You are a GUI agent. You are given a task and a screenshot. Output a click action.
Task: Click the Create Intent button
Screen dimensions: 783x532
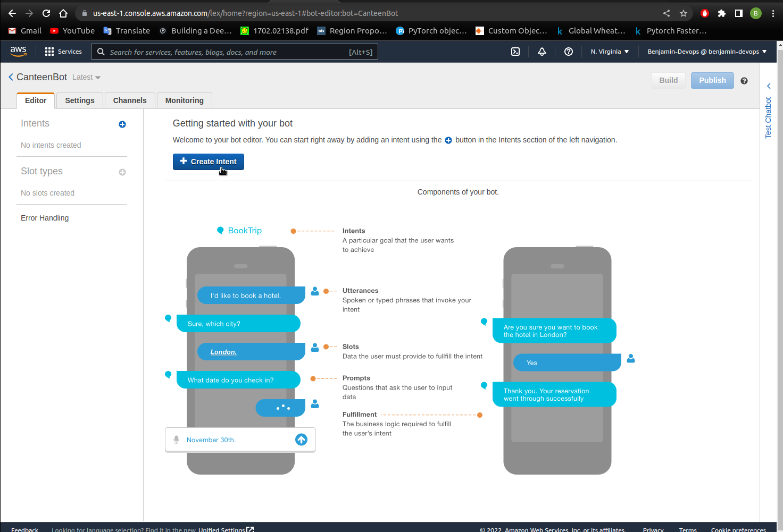tap(209, 162)
